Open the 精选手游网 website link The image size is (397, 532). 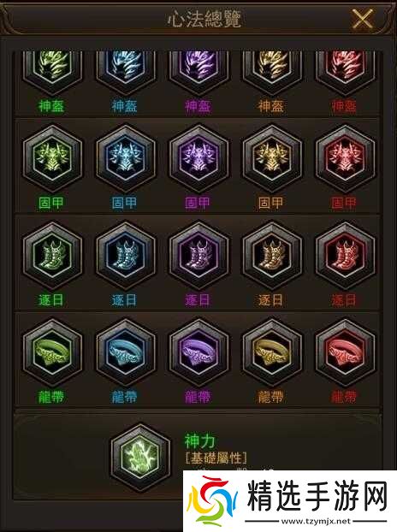pyautogui.click(x=290, y=501)
